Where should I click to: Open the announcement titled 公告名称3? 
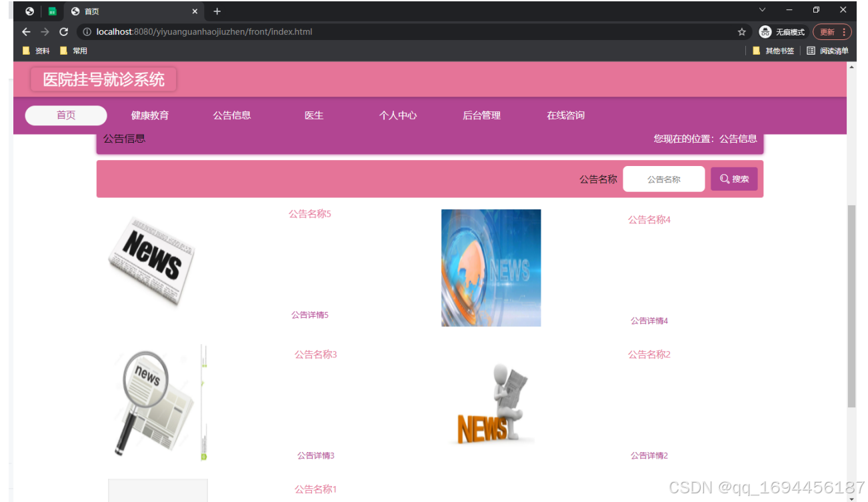click(x=315, y=355)
